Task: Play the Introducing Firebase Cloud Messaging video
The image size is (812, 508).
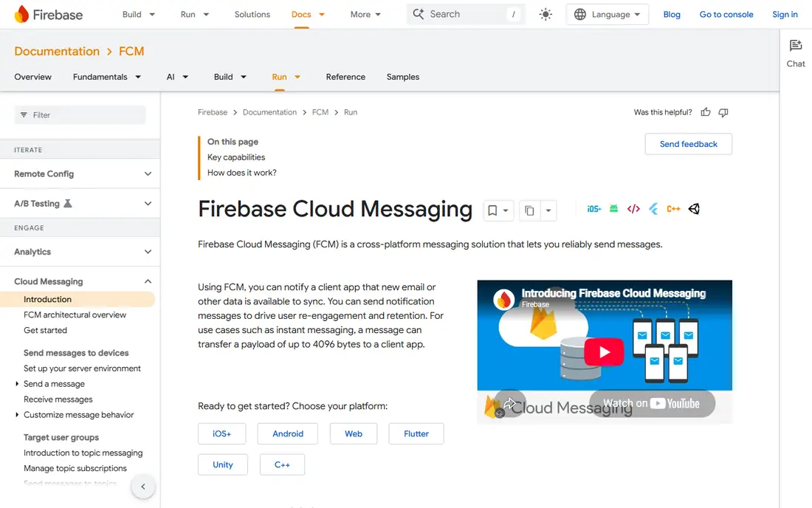Action: click(x=604, y=352)
